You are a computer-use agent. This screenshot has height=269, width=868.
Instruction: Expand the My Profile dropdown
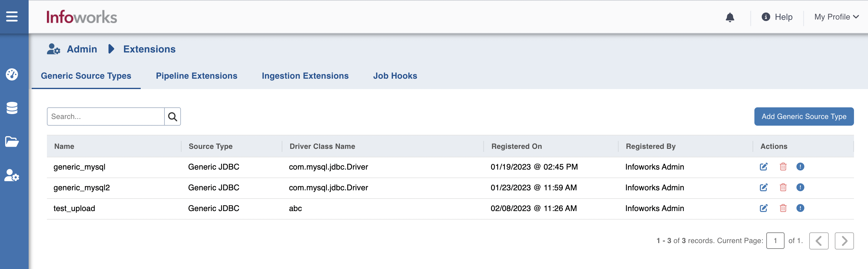(836, 17)
